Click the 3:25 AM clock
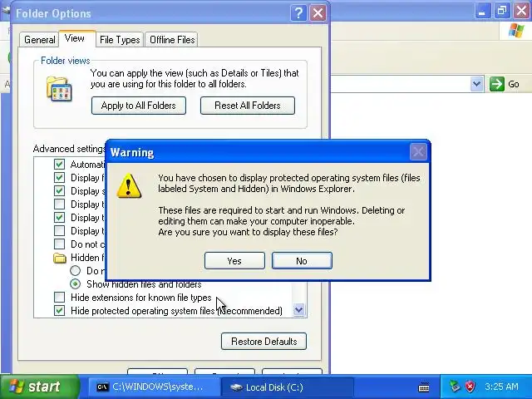The height and width of the screenshot is (399, 532). point(501,387)
